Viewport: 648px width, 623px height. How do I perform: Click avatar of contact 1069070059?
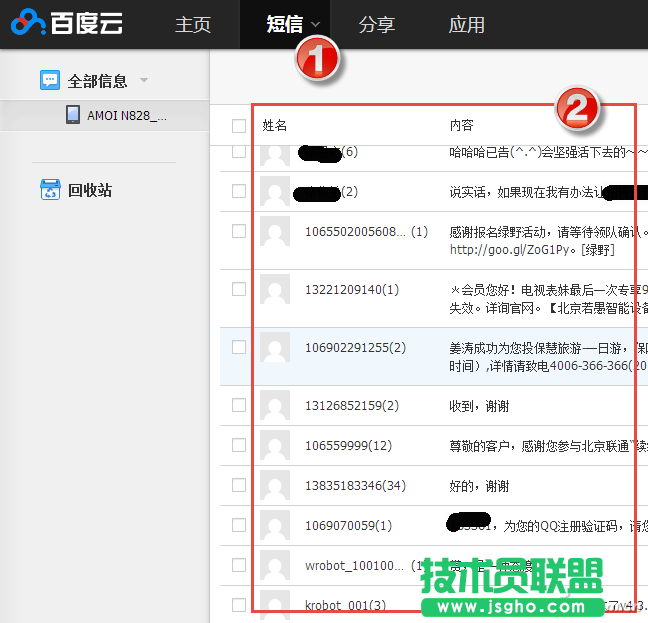[x=275, y=525]
